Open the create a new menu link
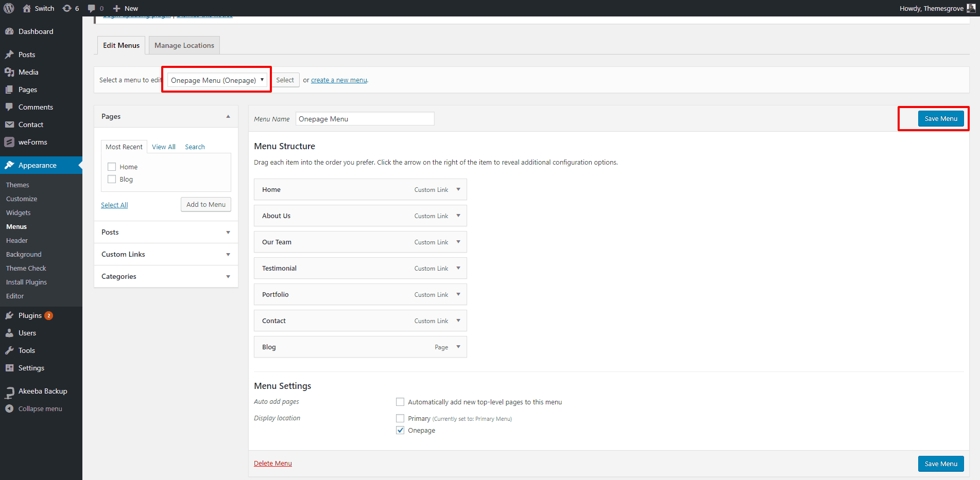The height and width of the screenshot is (480, 980). point(339,80)
